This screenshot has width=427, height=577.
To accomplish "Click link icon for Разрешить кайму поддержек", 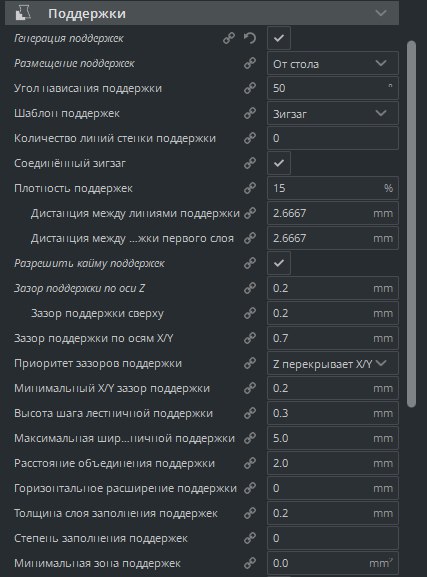I will pos(250,263).
